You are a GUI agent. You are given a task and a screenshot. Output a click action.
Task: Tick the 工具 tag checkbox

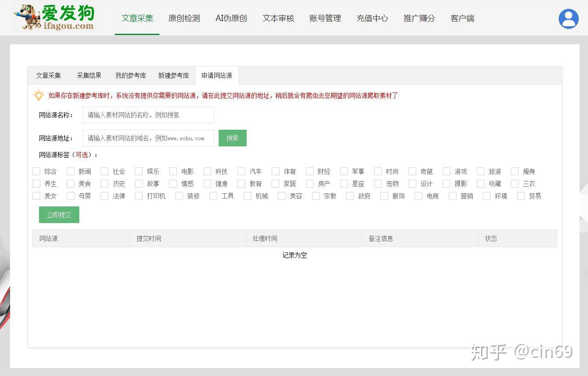(213, 196)
